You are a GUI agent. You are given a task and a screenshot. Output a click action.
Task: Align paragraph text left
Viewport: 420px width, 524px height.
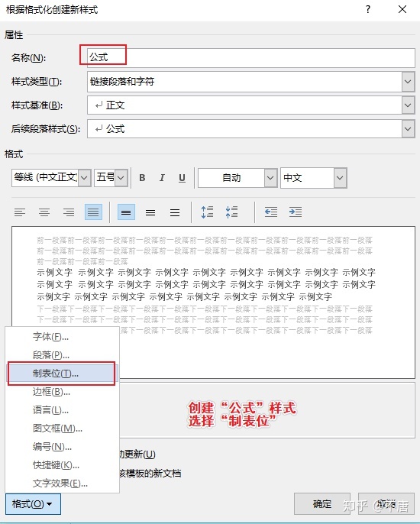[x=20, y=212]
